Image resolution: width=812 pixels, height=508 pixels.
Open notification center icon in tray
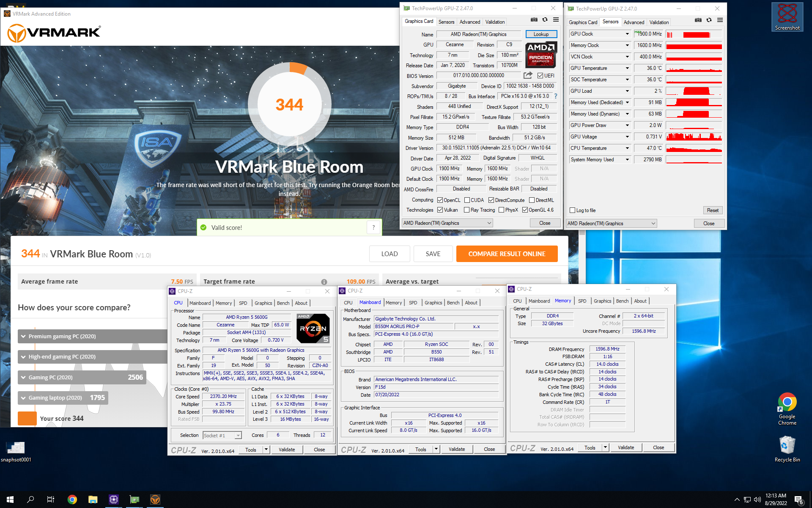tap(799, 500)
